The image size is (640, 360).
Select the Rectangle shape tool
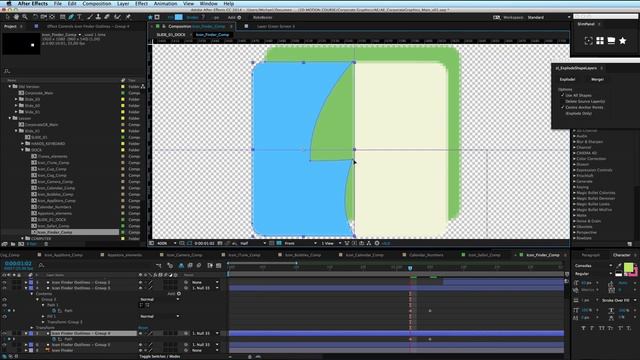tap(62, 17)
